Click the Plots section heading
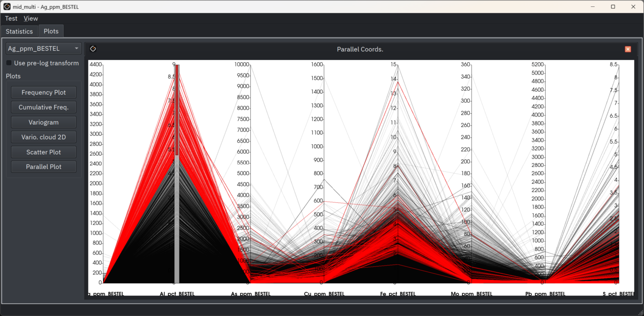 (13, 76)
